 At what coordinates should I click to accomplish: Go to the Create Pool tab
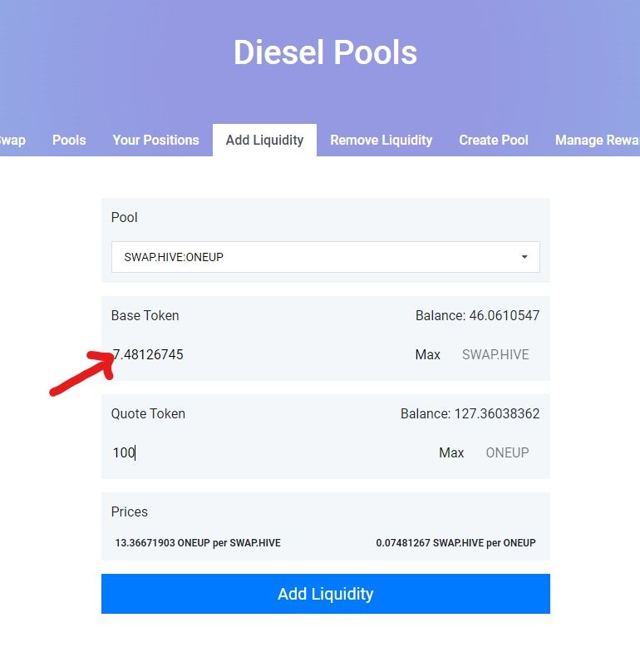(x=494, y=141)
